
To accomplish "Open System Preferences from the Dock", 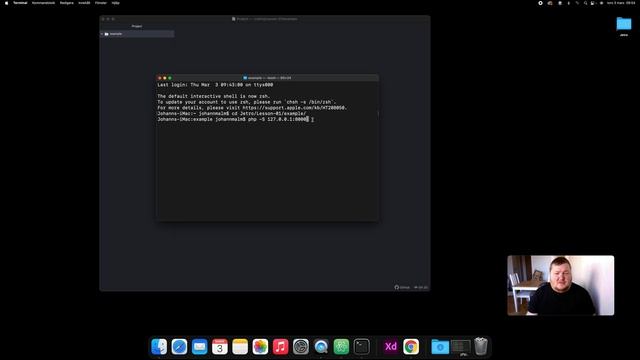I will pyautogui.click(x=301, y=347).
